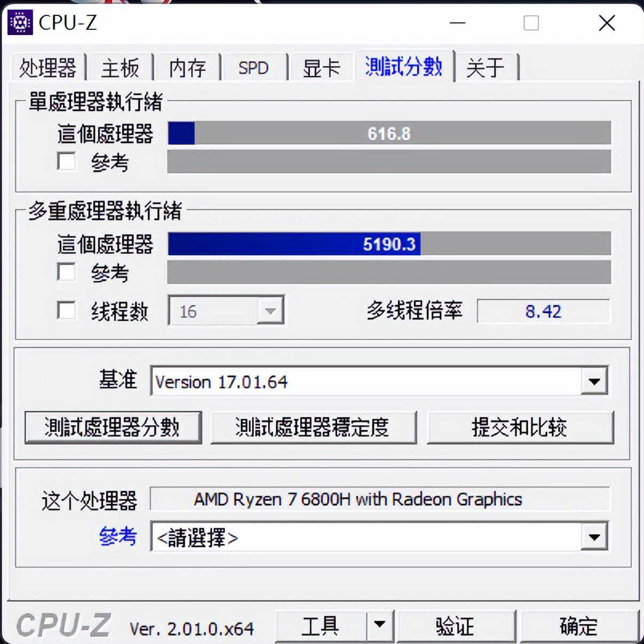Click the AMD Ryzen 7 6800H processor field
644x644 pixels.
380,499
